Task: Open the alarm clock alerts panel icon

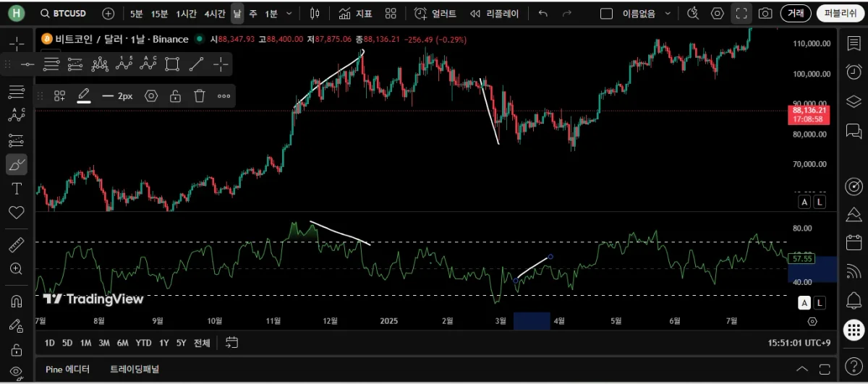Action: pyautogui.click(x=854, y=72)
